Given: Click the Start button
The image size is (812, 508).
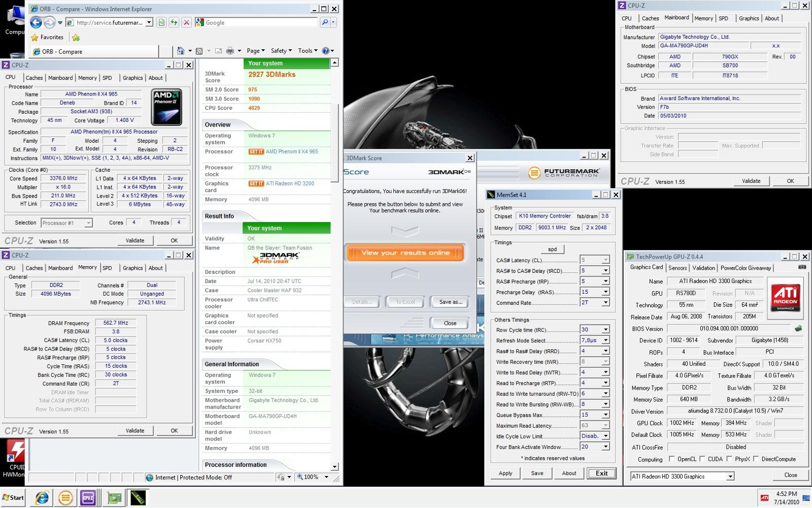Looking at the screenshot, I should point(13,498).
